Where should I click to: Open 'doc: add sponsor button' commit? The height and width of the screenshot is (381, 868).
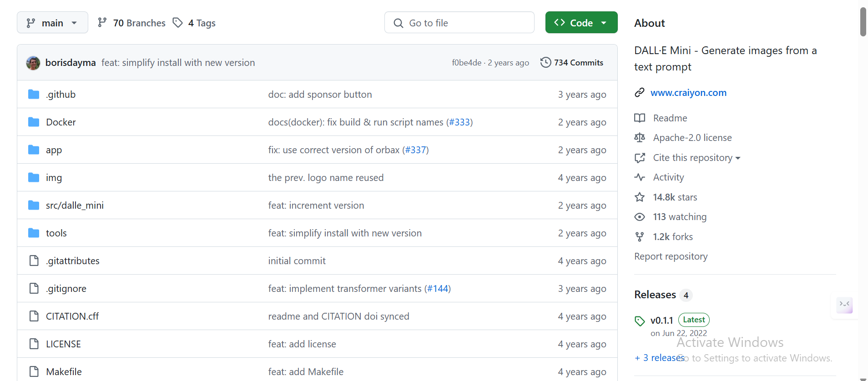point(320,95)
